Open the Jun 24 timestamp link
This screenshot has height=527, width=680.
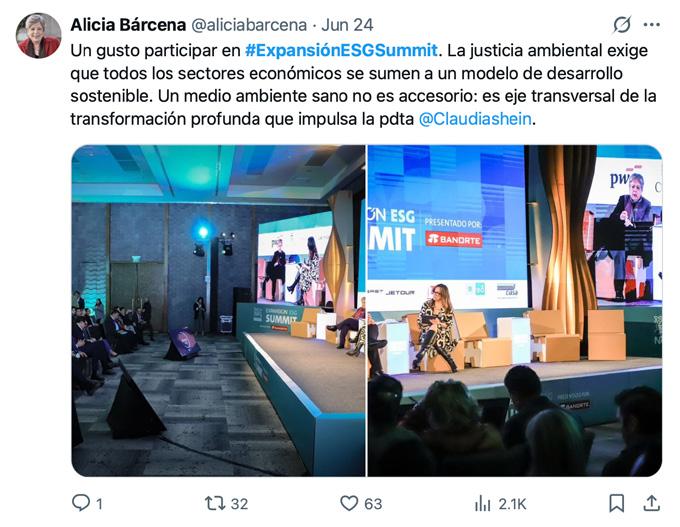[347, 25]
